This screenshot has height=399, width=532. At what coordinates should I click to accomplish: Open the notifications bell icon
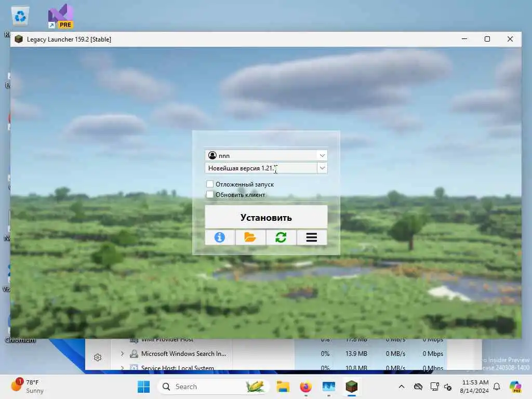pyautogui.click(x=497, y=387)
